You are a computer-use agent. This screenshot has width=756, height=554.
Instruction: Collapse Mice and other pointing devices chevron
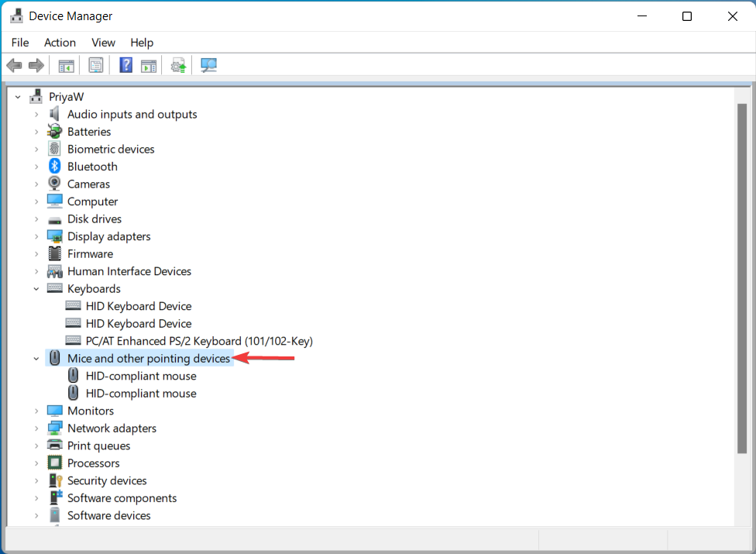36,359
